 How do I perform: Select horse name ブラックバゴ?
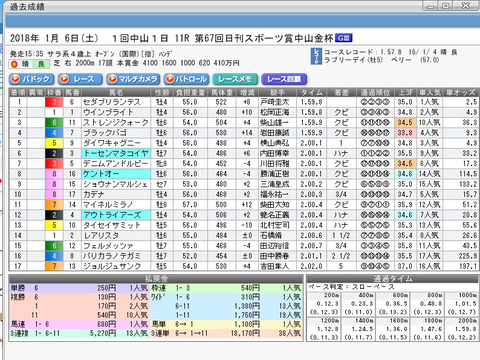pyautogui.click(x=105, y=133)
